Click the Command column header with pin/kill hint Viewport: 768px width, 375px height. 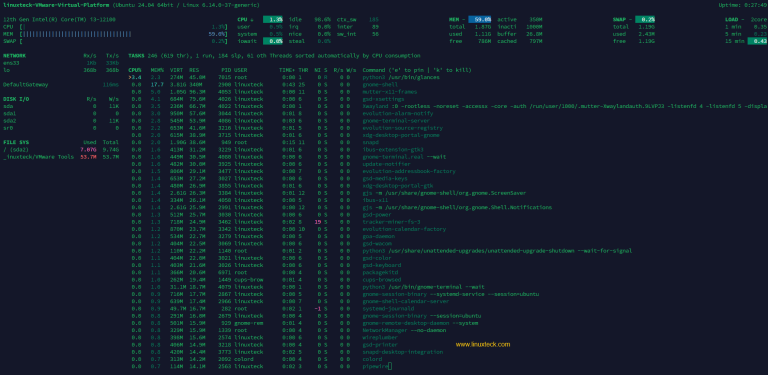[417, 70]
